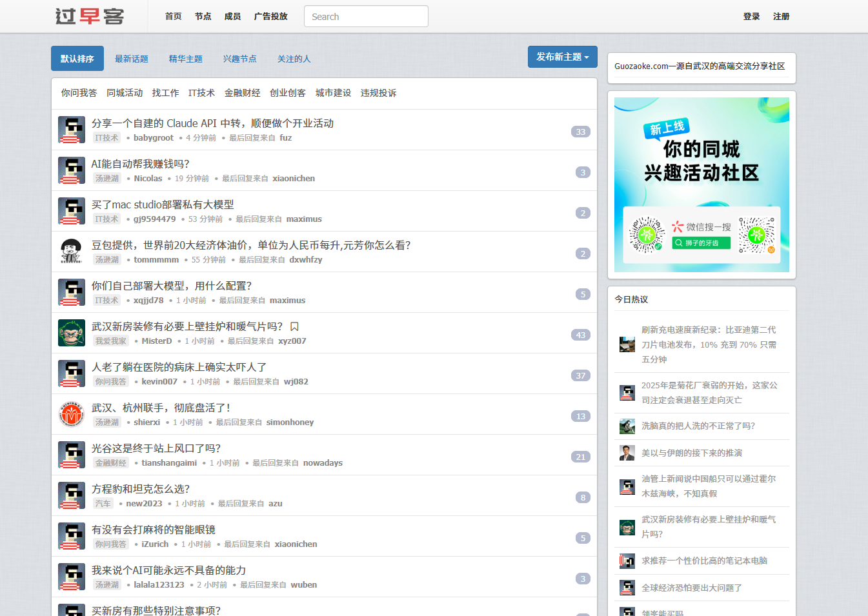The width and height of the screenshot is (868, 616).
Task: Click tommmmm's avatar on the 豆包 topic
Action: point(71,252)
